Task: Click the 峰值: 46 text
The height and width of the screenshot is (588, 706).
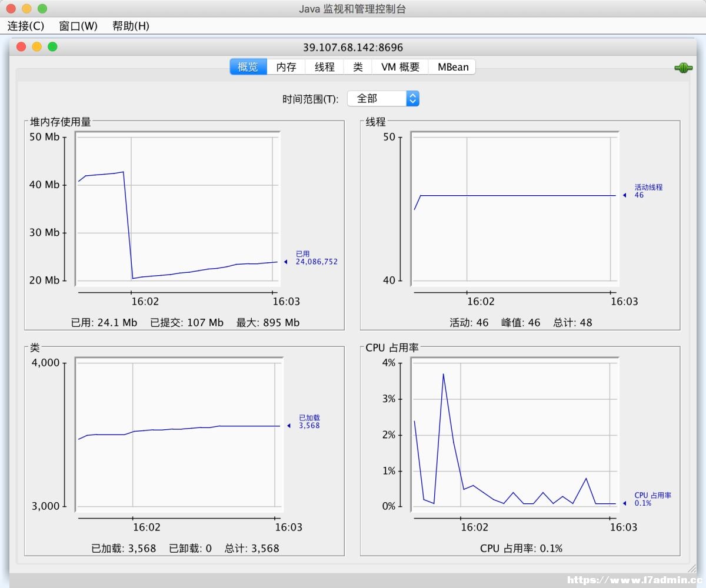Action: pyautogui.click(x=521, y=322)
